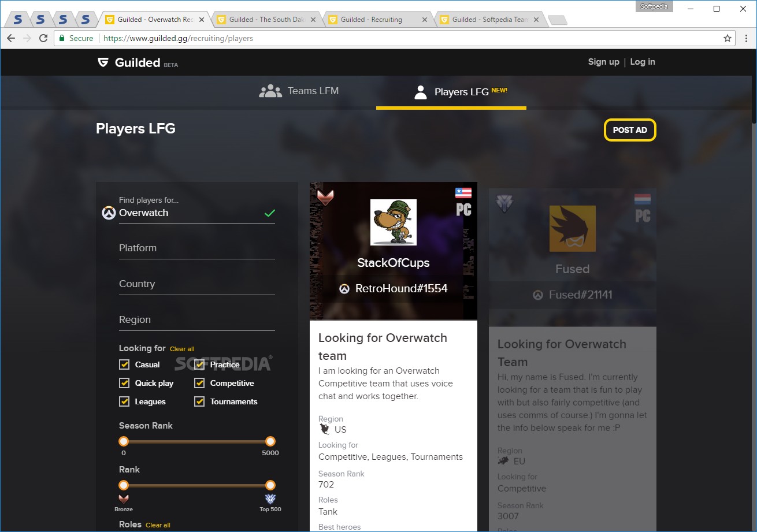
Task: Click Fused rank badge icon
Action: point(504,203)
